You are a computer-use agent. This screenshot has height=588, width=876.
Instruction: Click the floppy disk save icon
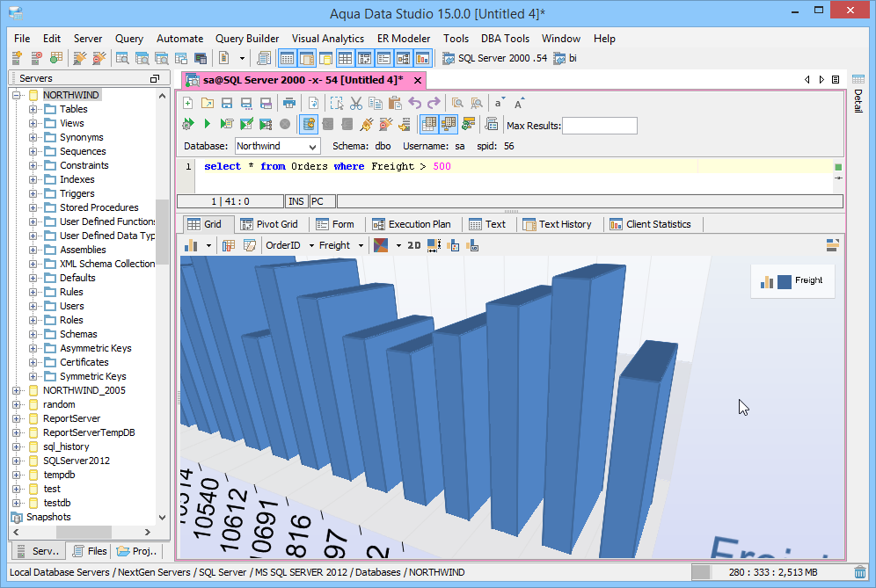[x=227, y=104]
